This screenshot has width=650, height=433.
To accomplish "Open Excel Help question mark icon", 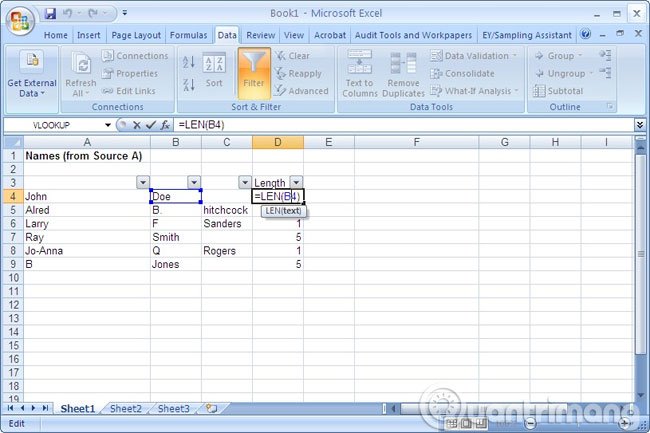I will [585, 34].
